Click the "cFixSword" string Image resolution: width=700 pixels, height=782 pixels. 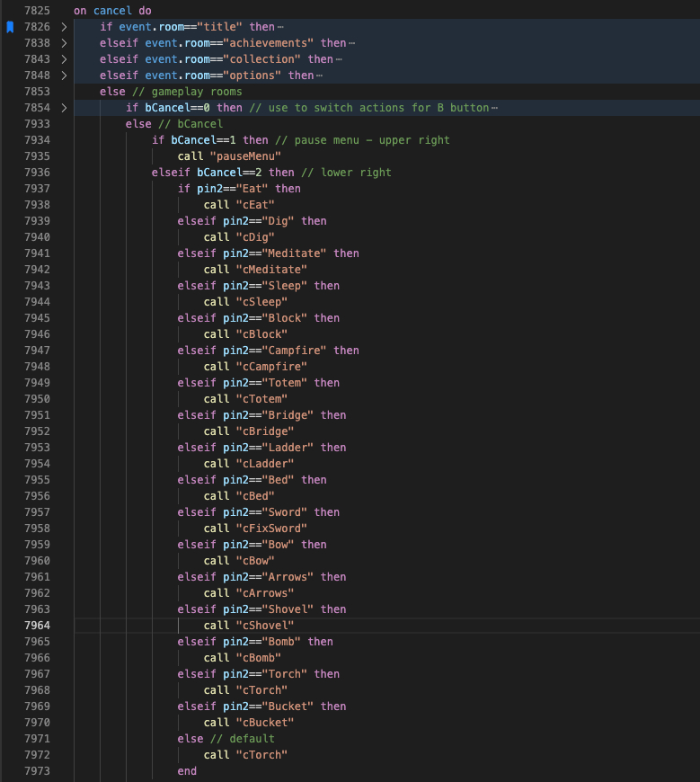tap(271, 529)
